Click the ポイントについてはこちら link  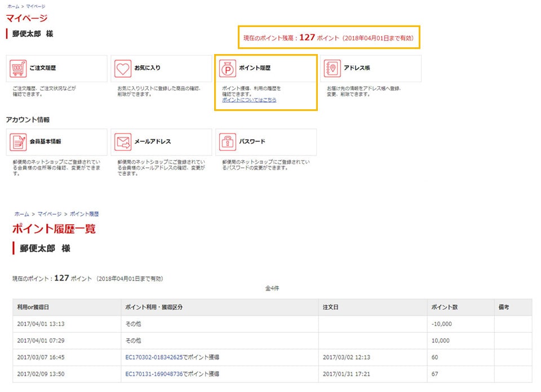[x=249, y=100]
